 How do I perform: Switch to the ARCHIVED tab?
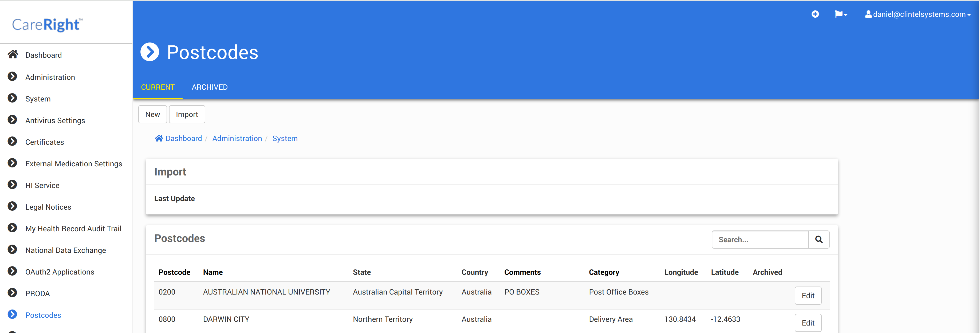click(x=210, y=87)
